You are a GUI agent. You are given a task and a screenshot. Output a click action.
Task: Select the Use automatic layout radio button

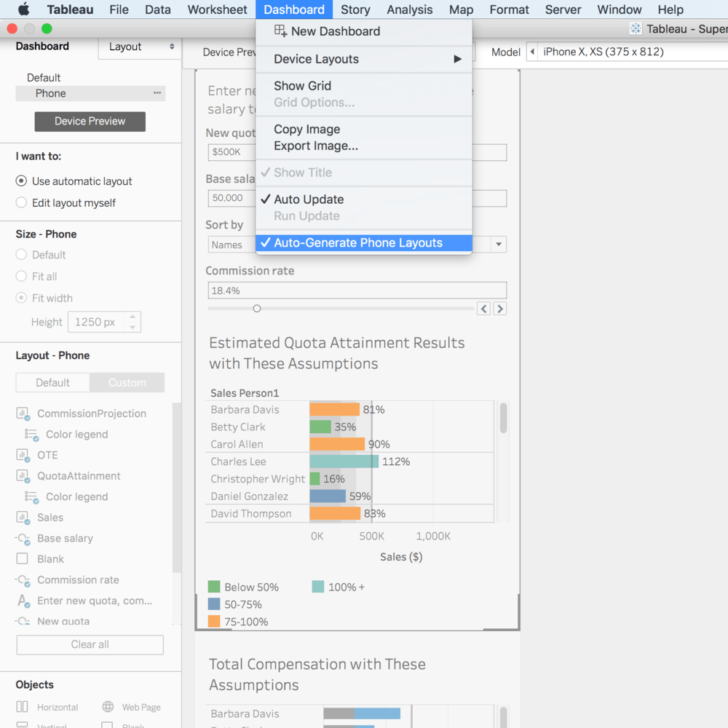(x=21, y=181)
